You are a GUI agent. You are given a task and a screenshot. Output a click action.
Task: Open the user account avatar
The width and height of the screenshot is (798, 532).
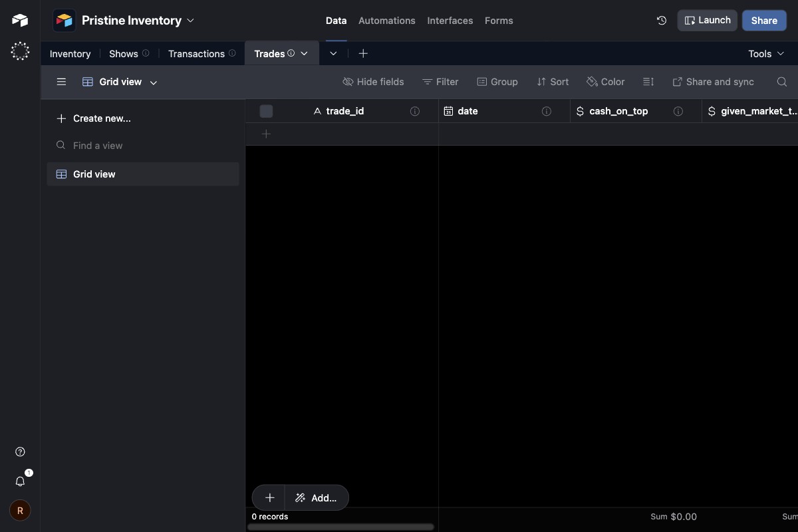pos(20,511)
